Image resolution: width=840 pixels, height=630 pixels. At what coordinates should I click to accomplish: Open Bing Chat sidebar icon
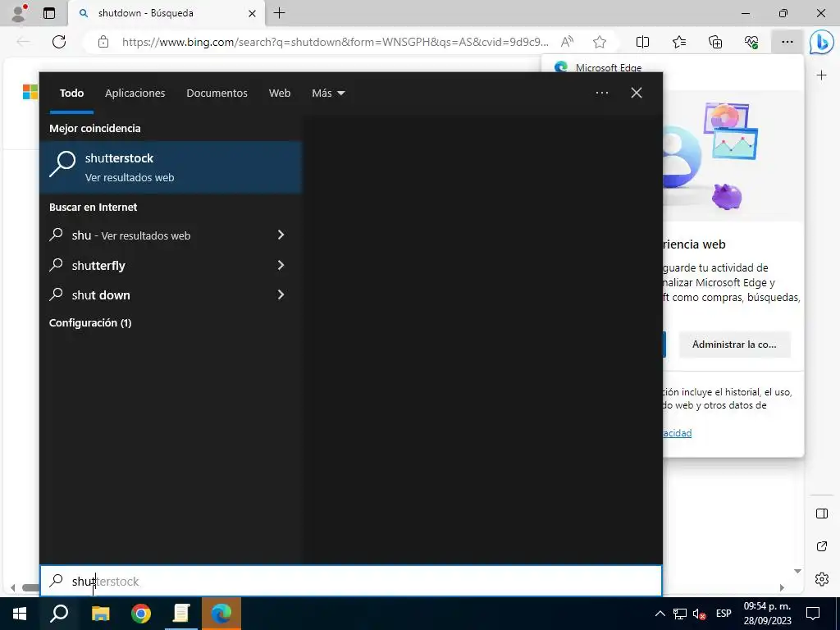click(821, 42)
